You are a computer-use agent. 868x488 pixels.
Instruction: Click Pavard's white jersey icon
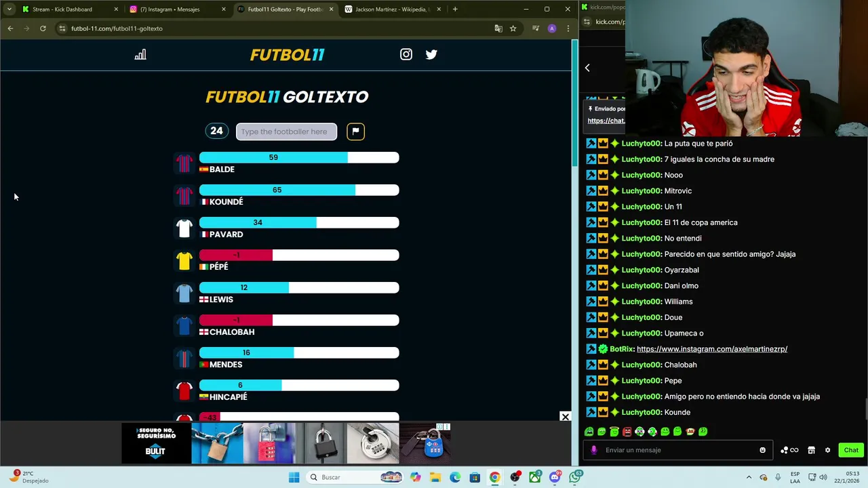click(184, 228)
